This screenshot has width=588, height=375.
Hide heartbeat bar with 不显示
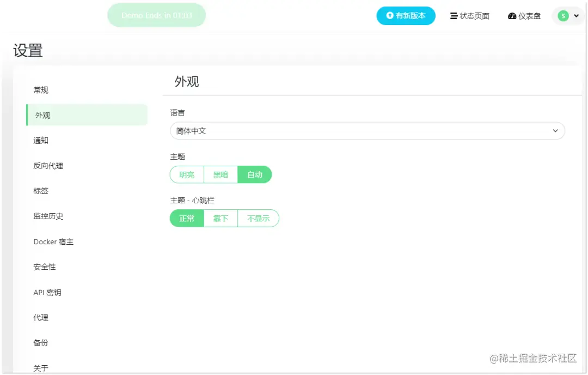(x=258, y=218)
